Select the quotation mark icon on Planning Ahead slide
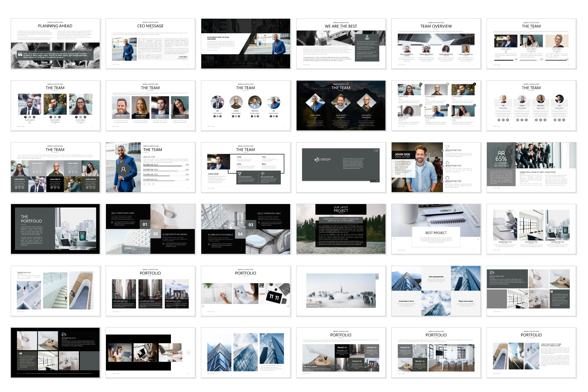The width and height of the screenshot is (588, 392). 20,54
